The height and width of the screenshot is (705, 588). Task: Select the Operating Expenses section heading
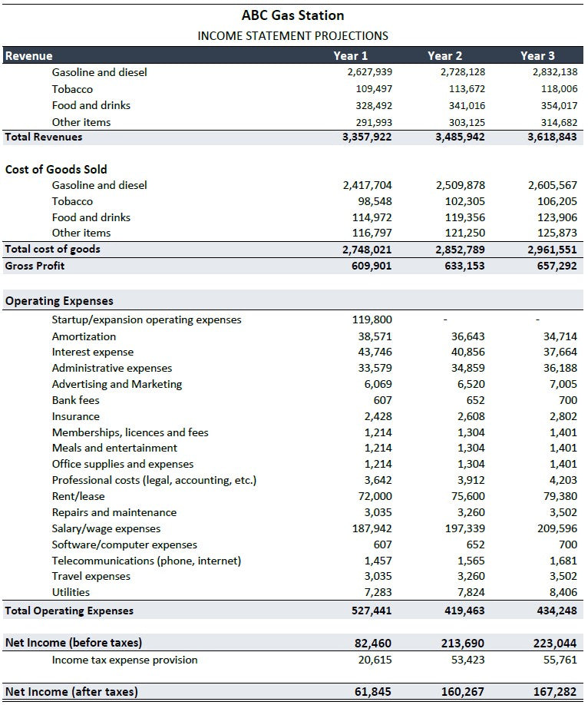(x=59, y=301)
